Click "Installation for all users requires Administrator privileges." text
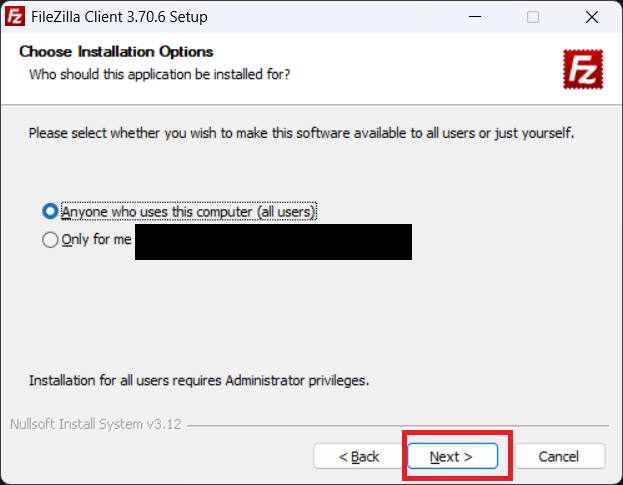The height and width of the screenshot is (485, 623). pos(199,381)
